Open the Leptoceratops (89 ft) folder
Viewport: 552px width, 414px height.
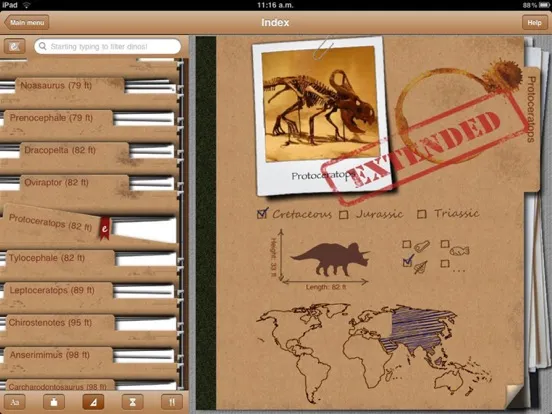(58, 291)
